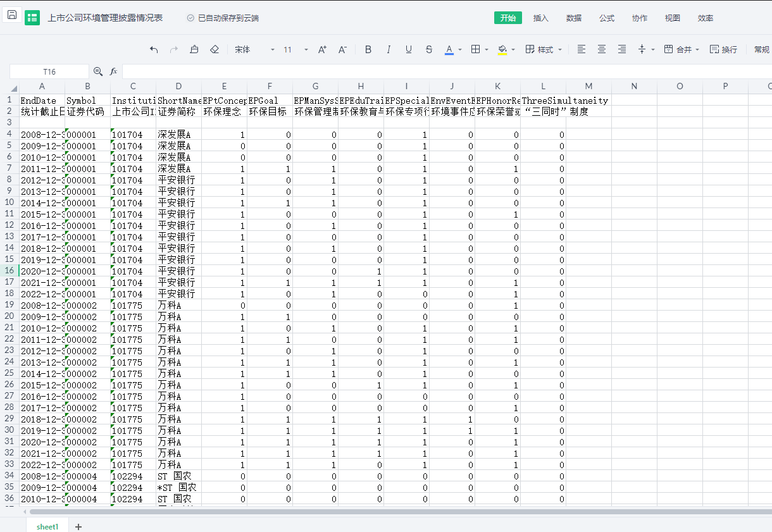Click the zoom magnifier icon by name box
Screen dimensions: 772x532
[x=98, y=71]
